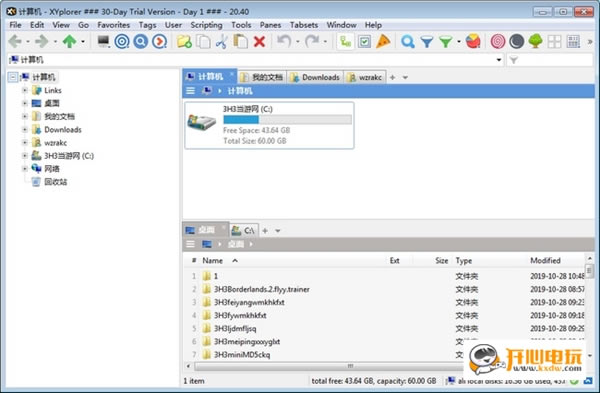Toggle the folder tree panel icon

click(345, 41)
